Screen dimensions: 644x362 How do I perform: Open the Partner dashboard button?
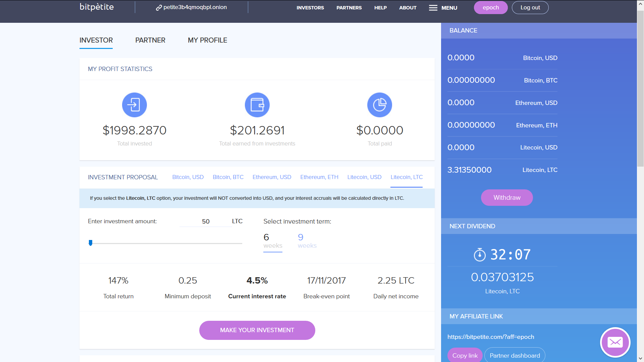pyautogui.click(x=515, y=355)
